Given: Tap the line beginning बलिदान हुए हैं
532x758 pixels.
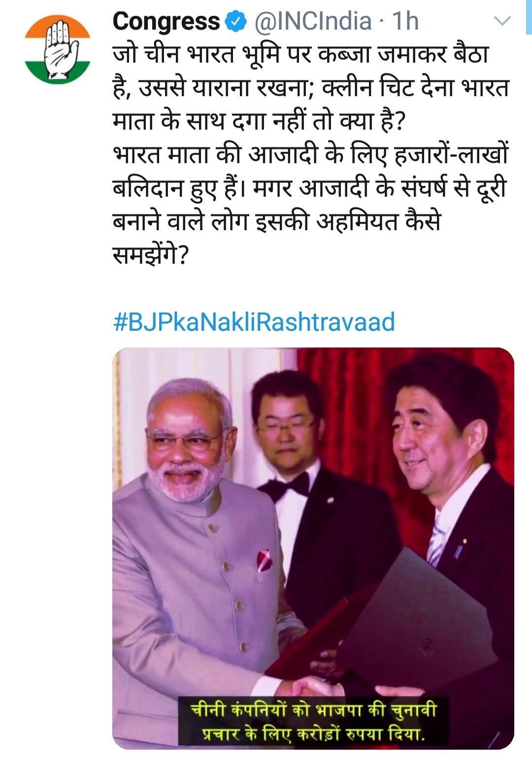Looking at the screenshot, I should pyautogui.click(x=309, y=188).
